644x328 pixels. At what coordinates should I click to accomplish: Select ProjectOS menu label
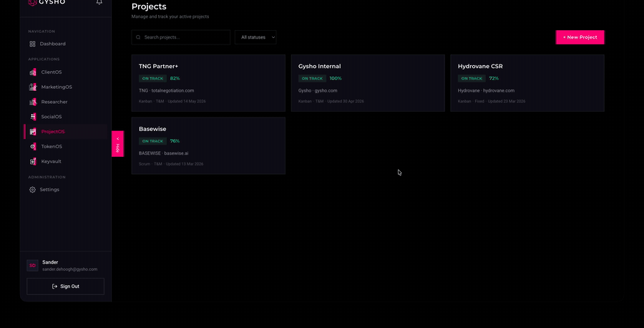coord(52,132)
